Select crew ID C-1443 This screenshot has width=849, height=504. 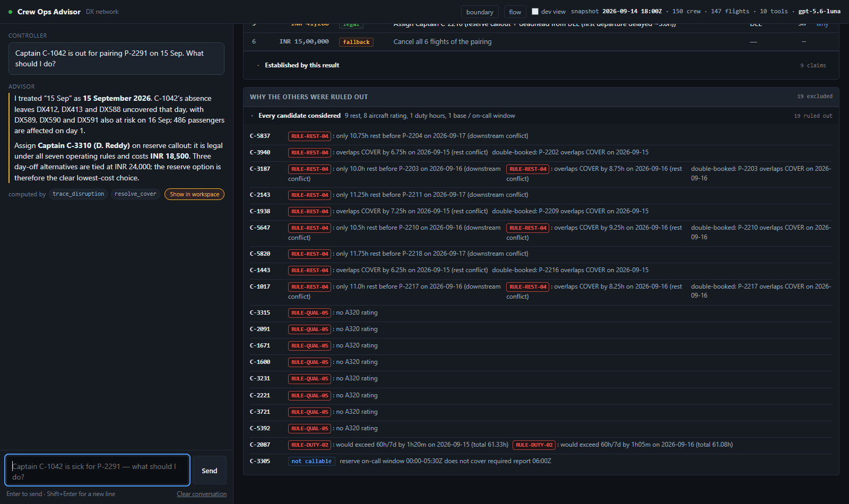260,270
